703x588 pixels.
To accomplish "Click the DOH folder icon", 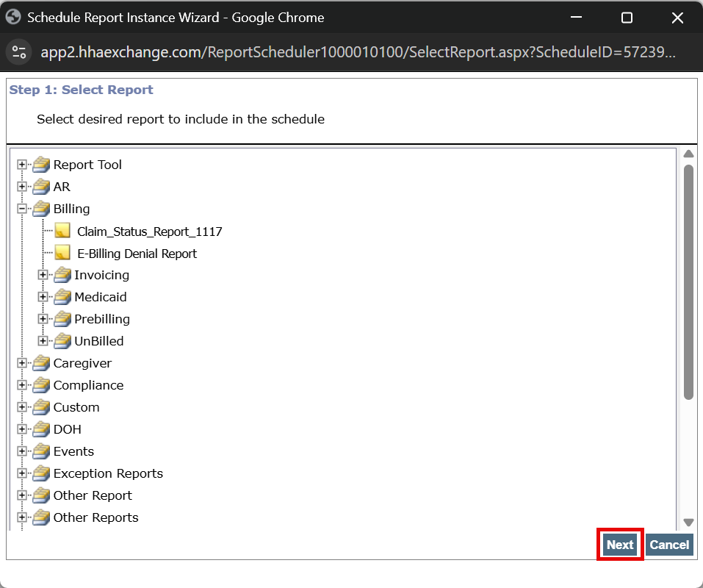I will (x=41, y=429).
